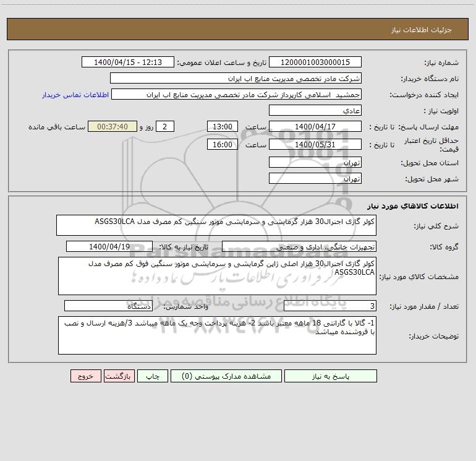
Task: Click the توضیحات خریدار label
Action: (434, 336)
